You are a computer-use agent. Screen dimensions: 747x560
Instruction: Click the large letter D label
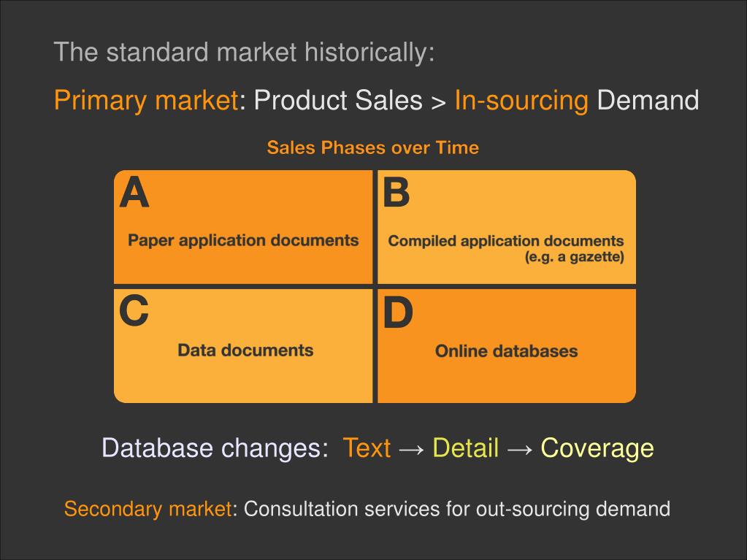pyautogui.click(x=398, y=312)
